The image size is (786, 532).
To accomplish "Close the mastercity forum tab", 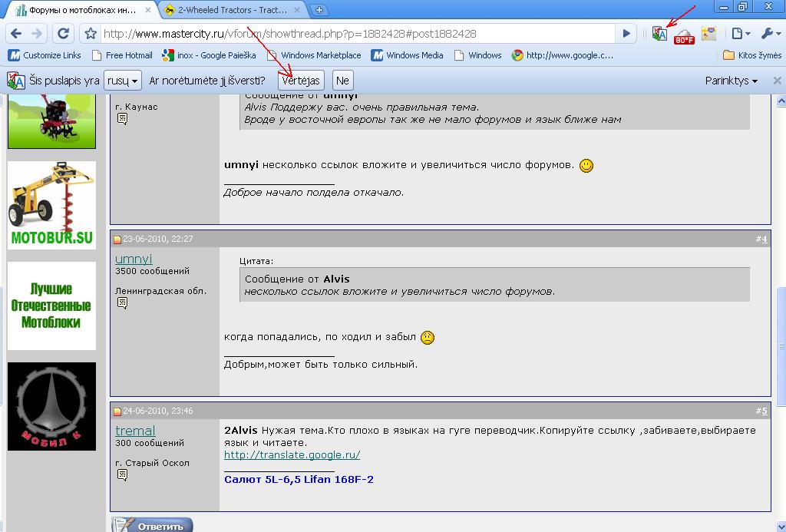I will [x=148, y=9].
